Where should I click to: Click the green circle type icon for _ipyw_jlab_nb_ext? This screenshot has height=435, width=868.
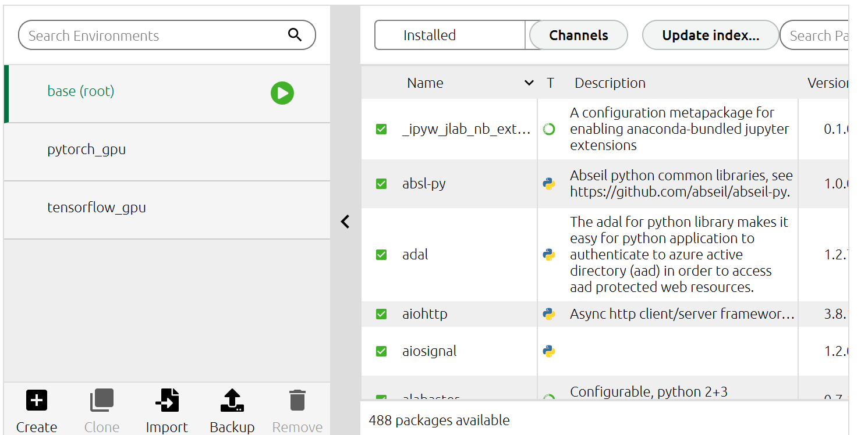point(548,129)
